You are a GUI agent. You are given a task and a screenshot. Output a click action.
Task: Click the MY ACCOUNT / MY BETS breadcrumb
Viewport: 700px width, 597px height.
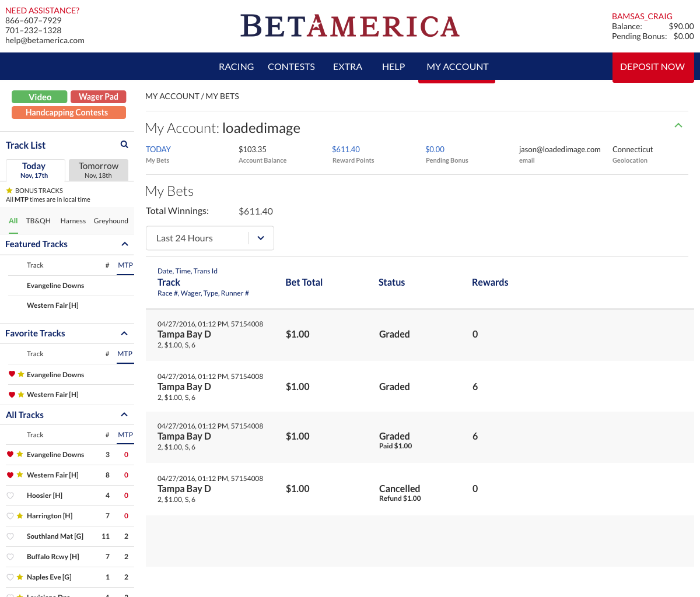point(192,96)
